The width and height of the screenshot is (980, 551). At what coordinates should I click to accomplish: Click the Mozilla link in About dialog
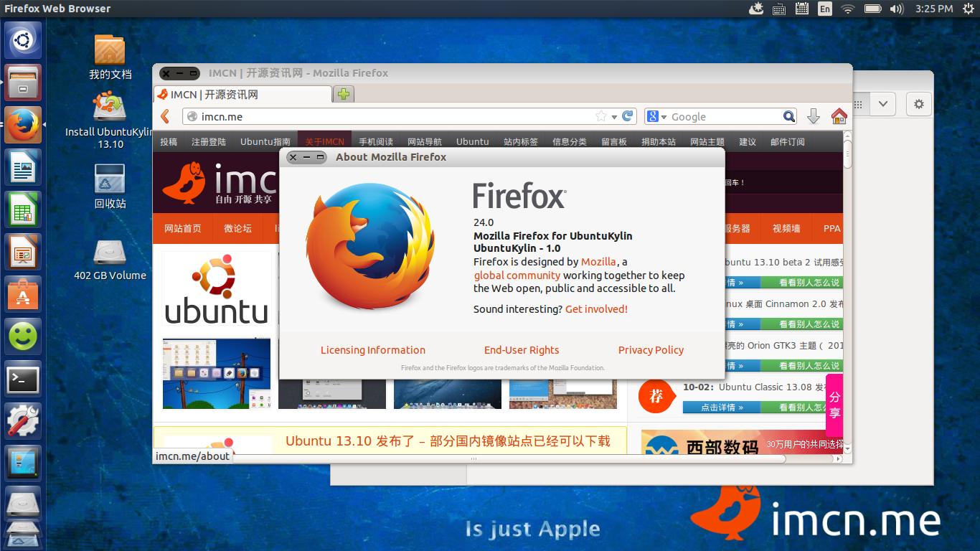pos(598,262)
